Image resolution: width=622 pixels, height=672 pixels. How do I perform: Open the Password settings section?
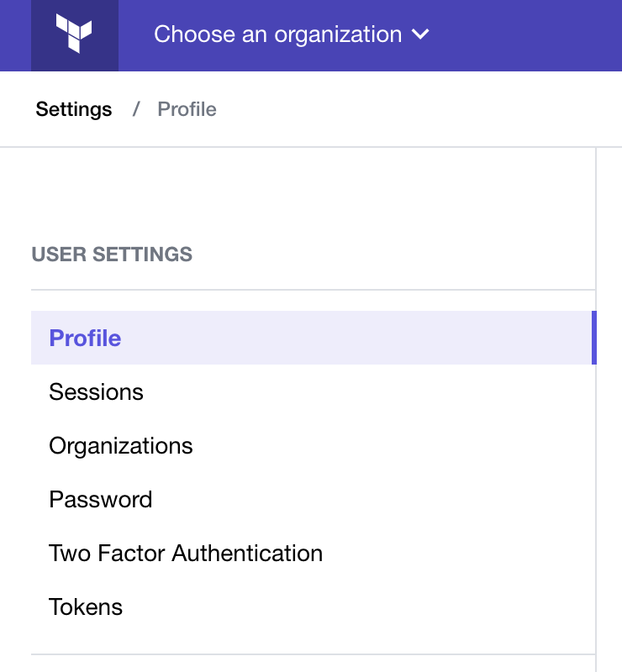[101, 499]
